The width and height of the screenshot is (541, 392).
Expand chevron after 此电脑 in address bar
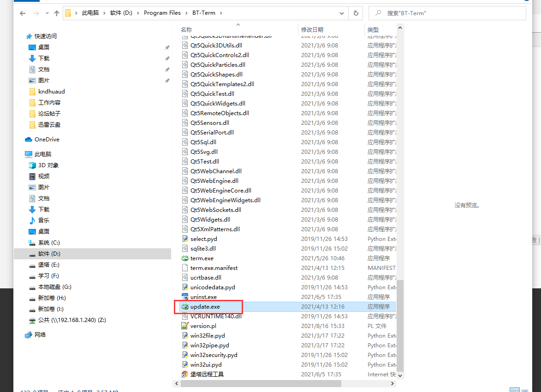click(105, 13)
